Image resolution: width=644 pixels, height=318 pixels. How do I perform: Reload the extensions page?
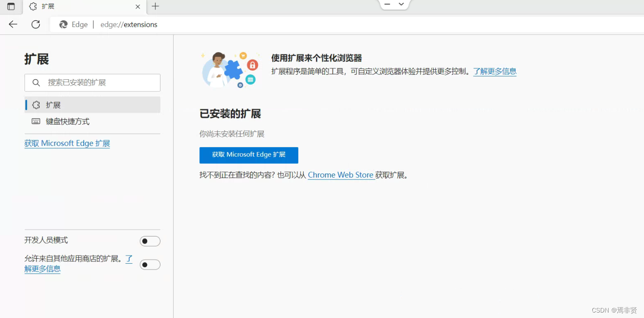(x=36, y=24)
